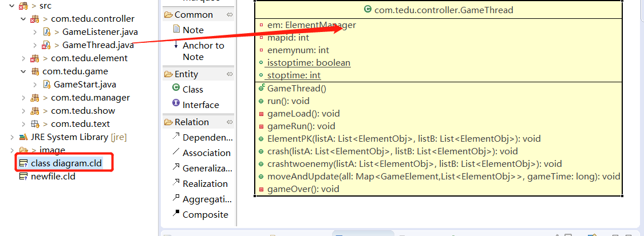Select field mapid: int

click(289, 38)
